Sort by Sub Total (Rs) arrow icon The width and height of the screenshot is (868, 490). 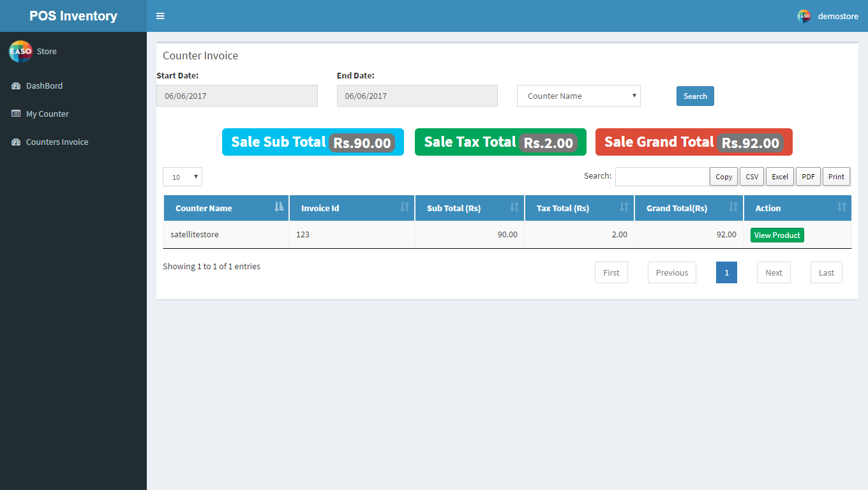(514, 207)
